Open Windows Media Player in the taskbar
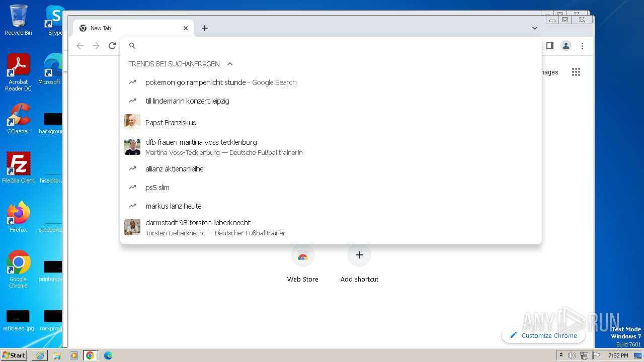This screenshot has width=644, height=362. tap(74, 355)
